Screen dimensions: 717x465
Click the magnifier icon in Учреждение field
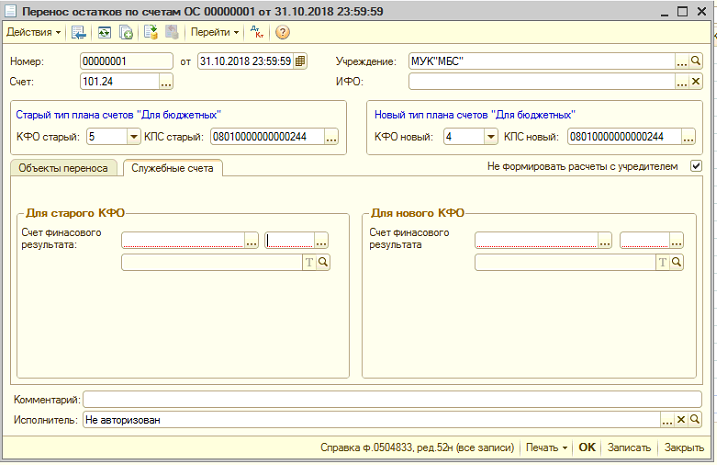tap(695, 61)
